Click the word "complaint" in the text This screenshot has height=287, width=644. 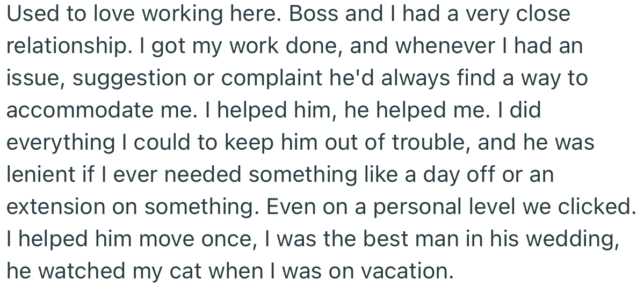click(271, 78)
